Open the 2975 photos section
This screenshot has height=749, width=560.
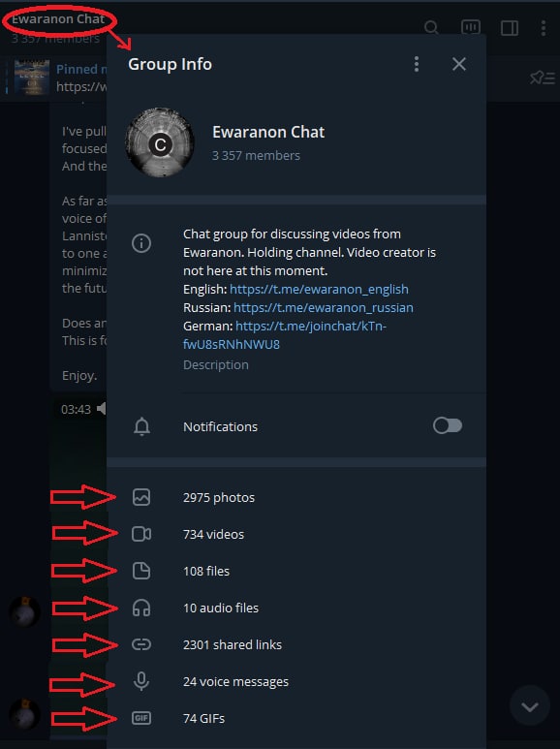(296, 497)
